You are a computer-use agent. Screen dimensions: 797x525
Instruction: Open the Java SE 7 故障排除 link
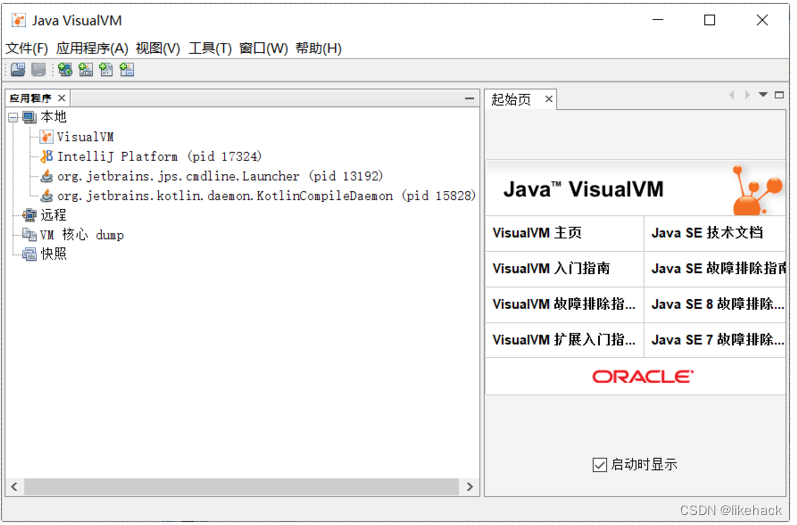click(x=718, y=339)
